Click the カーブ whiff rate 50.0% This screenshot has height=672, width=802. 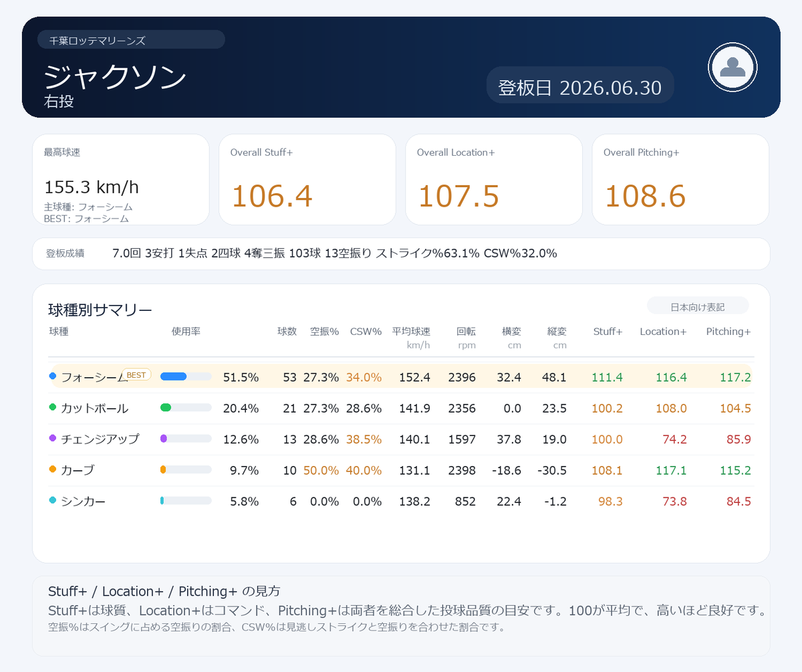point(321,470)
